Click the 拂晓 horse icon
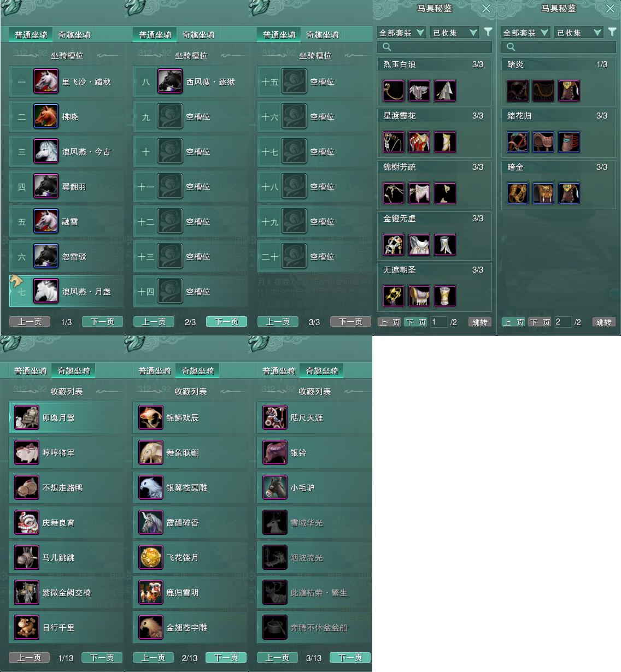The height and width of the screenshot is (672, 621). pyautogui.click(x=46, y=116)
